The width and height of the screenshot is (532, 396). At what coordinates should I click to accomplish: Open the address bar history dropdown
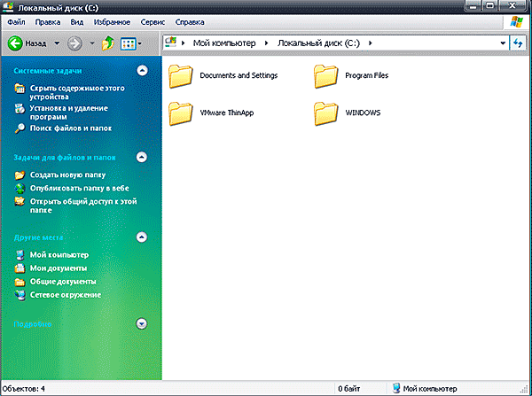(503, 43)
